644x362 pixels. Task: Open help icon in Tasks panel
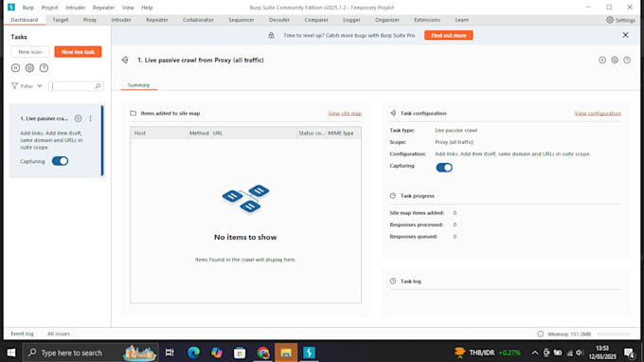click(44, 68)
